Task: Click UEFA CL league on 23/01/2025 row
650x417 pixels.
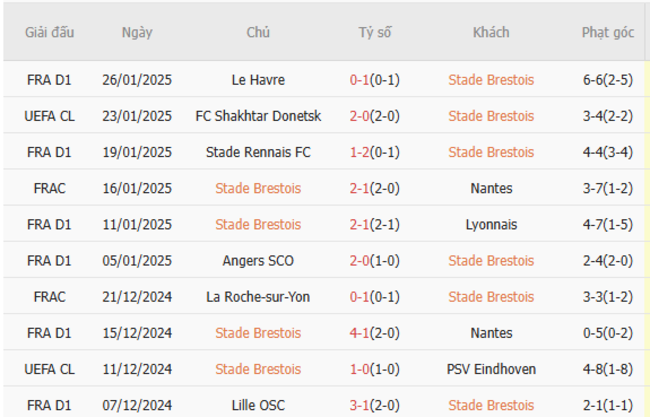Action: pos(49,116)
